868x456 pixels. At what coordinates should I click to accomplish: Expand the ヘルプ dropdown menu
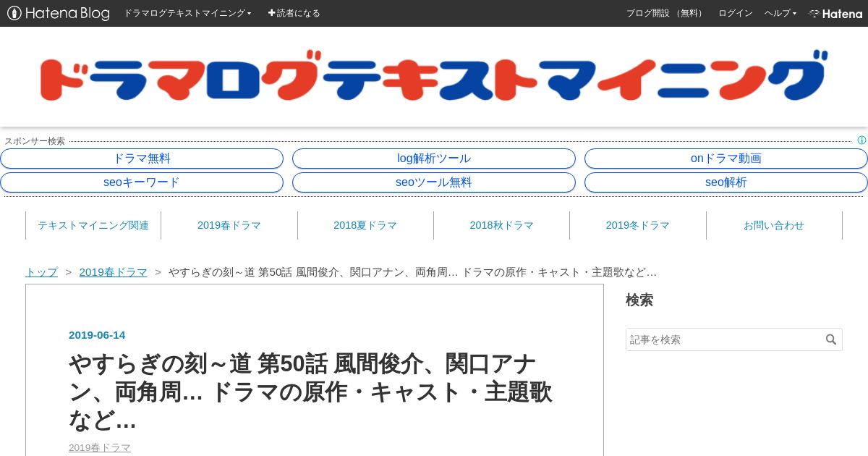(x=780, y=13)
